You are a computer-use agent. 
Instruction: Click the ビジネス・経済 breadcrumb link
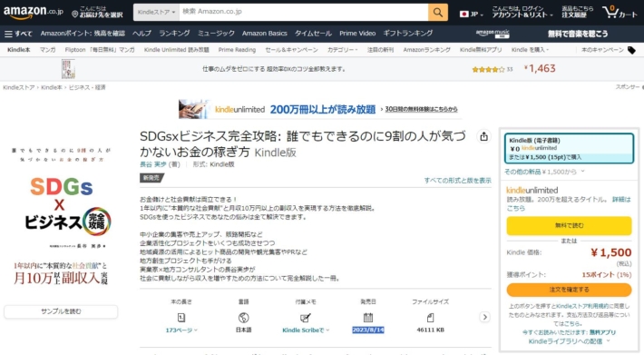pyautogui.click(x=87, y=87)
